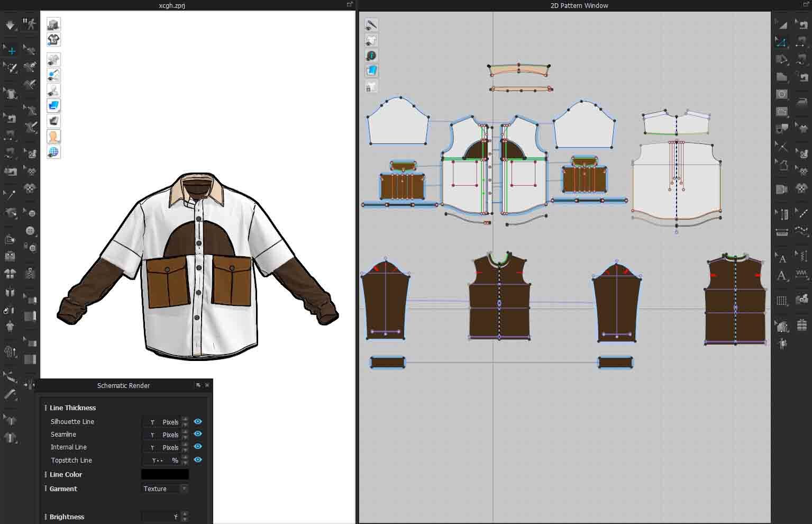
Task: Collapse the Brightness section header
Action: (67, 517)
